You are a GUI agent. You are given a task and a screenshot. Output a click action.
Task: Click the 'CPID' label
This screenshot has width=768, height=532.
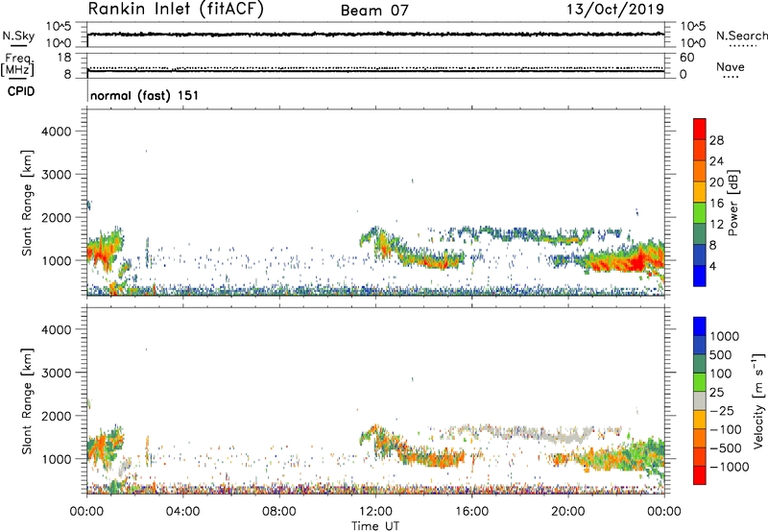[x=21, y=91]
